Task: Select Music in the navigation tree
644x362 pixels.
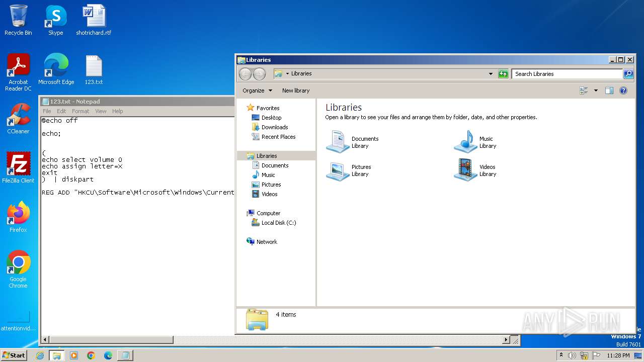Action: pos(268,175)
